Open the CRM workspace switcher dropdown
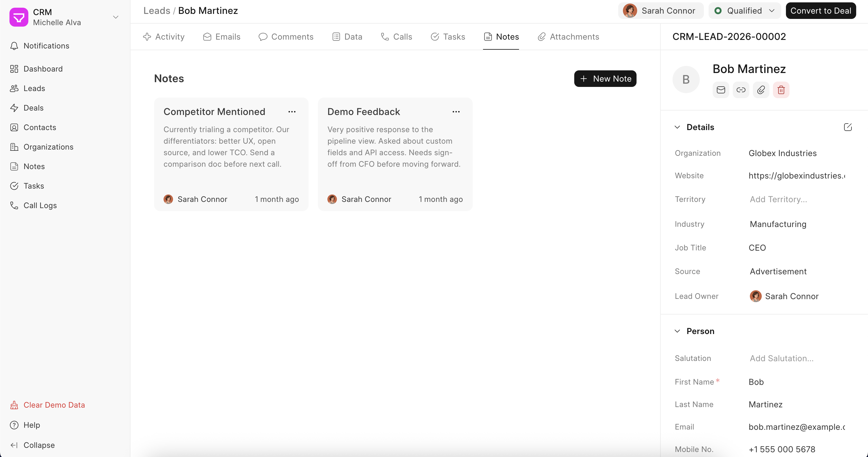The image size is (868, 457). coord(115,17)
